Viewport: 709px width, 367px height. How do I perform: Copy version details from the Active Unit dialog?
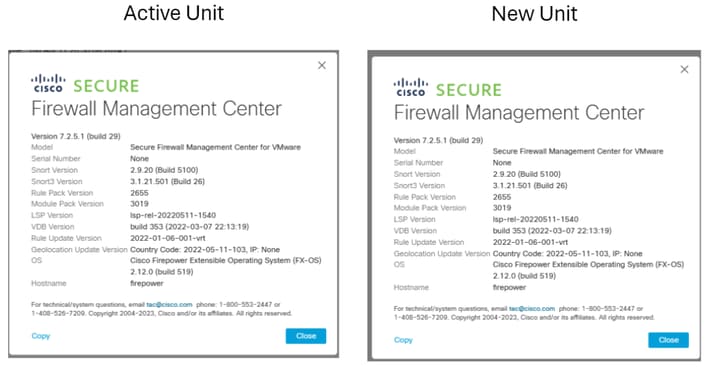(41, 336)
